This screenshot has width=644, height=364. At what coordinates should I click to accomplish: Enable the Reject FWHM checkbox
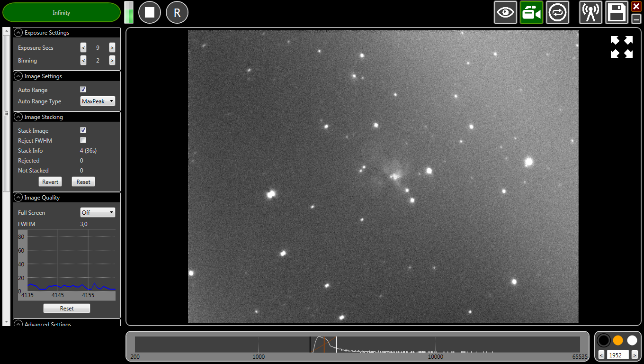pyautogui.click(x=83, y=140)
